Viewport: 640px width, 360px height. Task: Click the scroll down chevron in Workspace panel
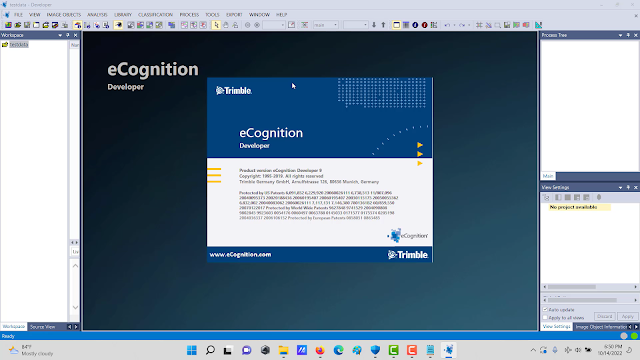point(76,307)
